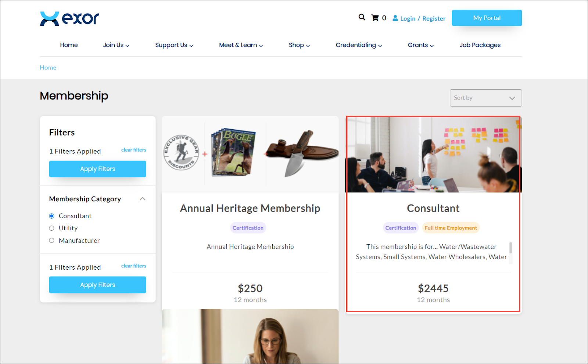Choose the Manufacturer radio option

click(x=52, y=241)
